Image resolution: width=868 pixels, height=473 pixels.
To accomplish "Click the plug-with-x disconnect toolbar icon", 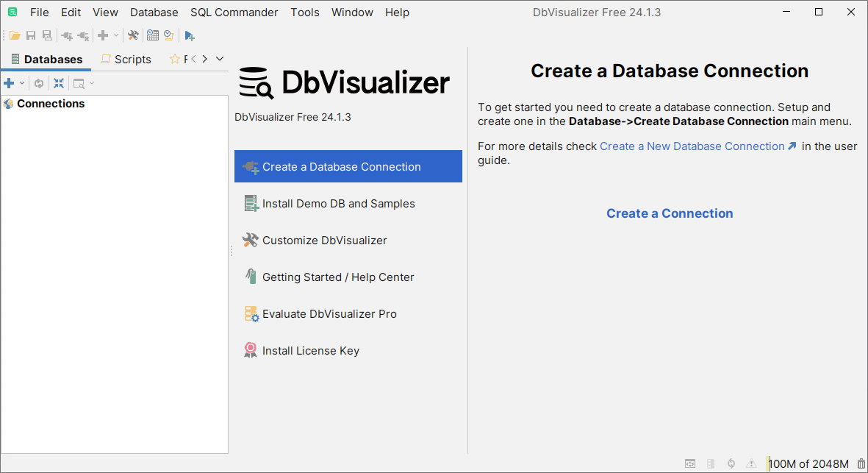I will 84,36.
